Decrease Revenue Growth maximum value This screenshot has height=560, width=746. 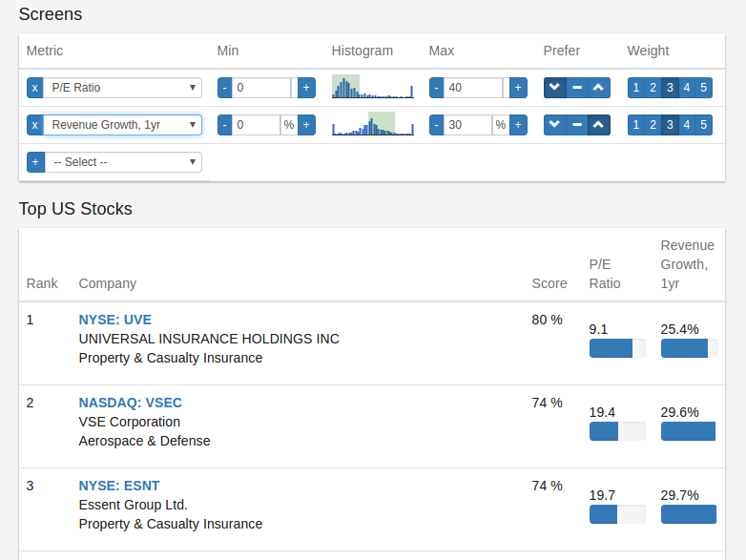click(x=436, y=125)
